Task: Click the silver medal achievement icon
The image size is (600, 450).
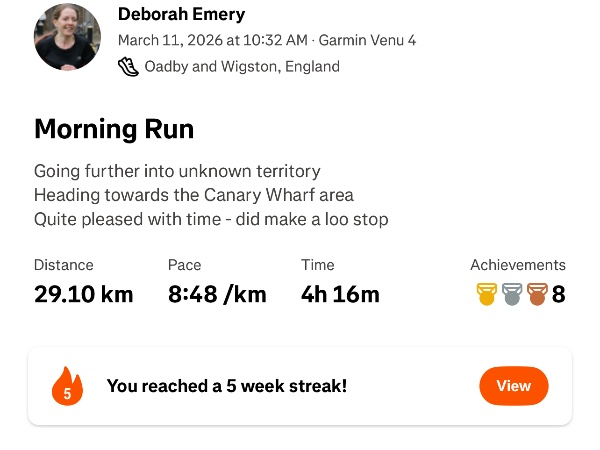Action: pos(512,294)
